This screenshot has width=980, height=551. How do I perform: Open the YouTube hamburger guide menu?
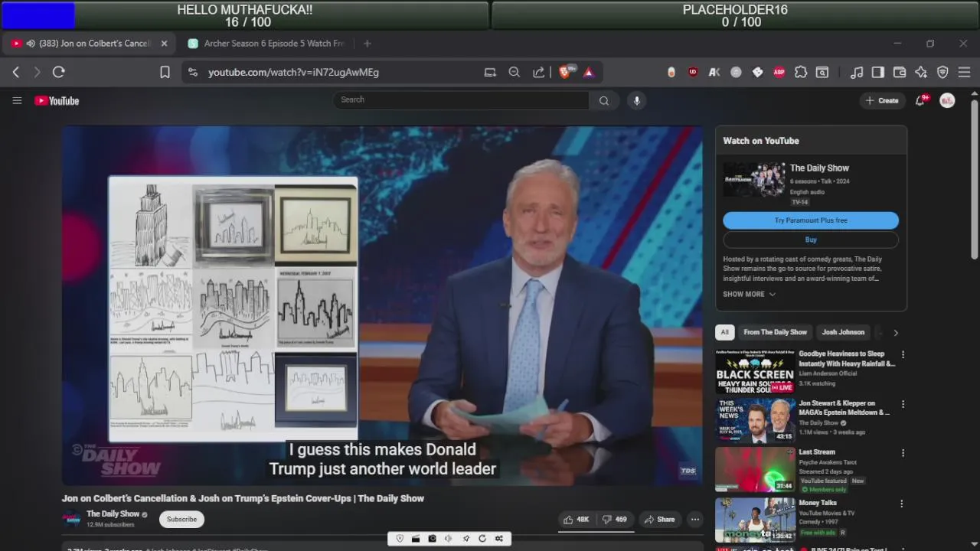click(17, 100)
